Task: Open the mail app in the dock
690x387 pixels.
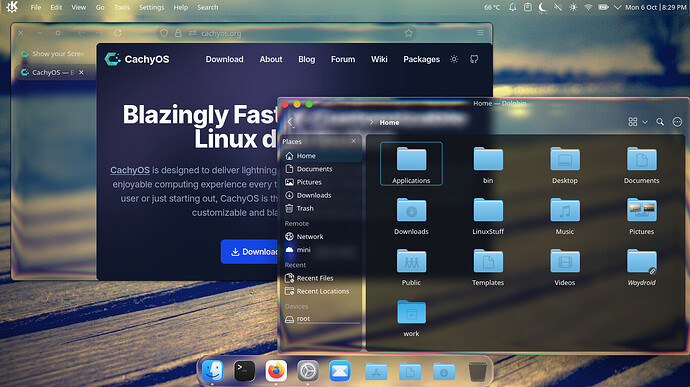Action: 340,371
